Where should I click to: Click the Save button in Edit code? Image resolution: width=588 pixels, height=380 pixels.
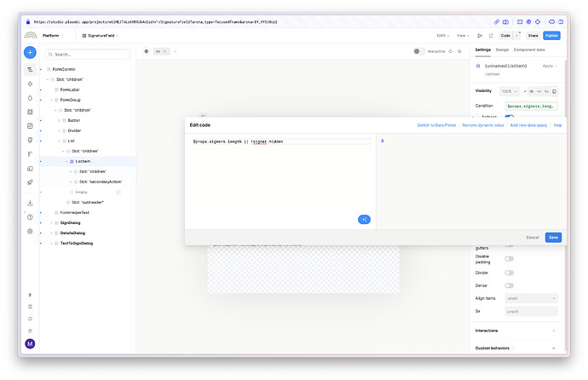pyautogui.click(x=553, y=237)
